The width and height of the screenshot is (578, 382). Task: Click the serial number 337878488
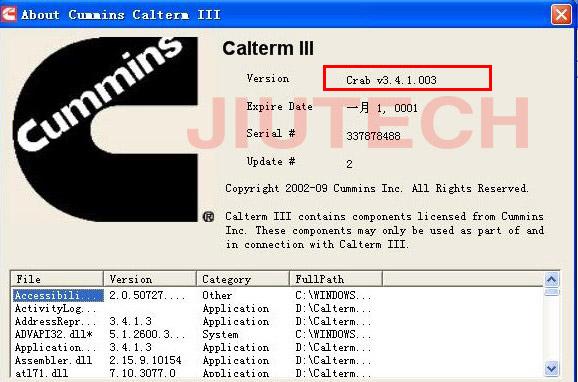click(373, 136)
